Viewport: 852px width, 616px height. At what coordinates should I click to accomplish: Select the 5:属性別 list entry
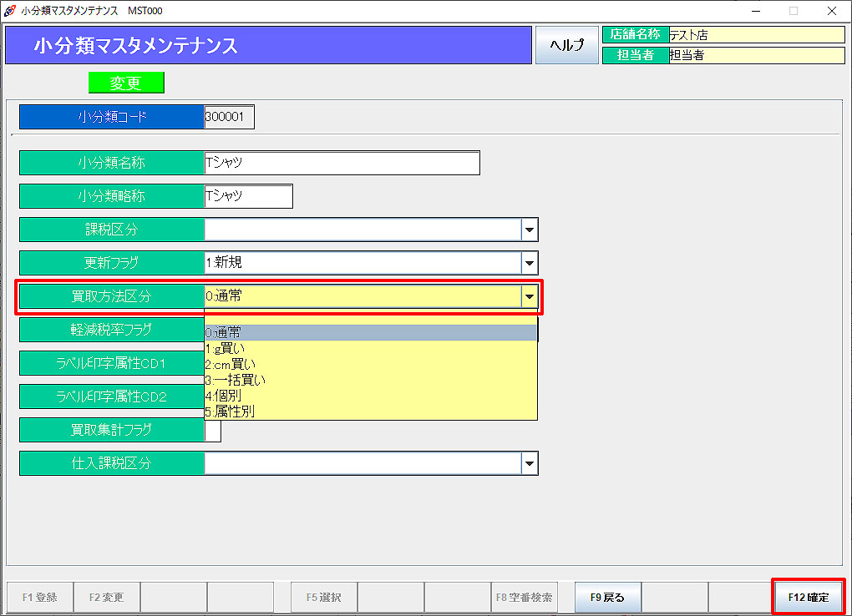click(x=370, y=412)
